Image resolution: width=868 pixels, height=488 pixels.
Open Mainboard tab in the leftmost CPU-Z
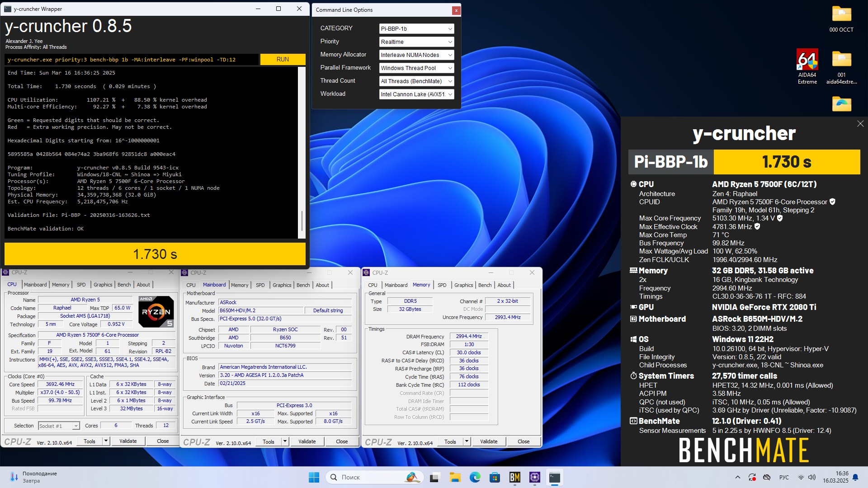[x=35, y=285]
